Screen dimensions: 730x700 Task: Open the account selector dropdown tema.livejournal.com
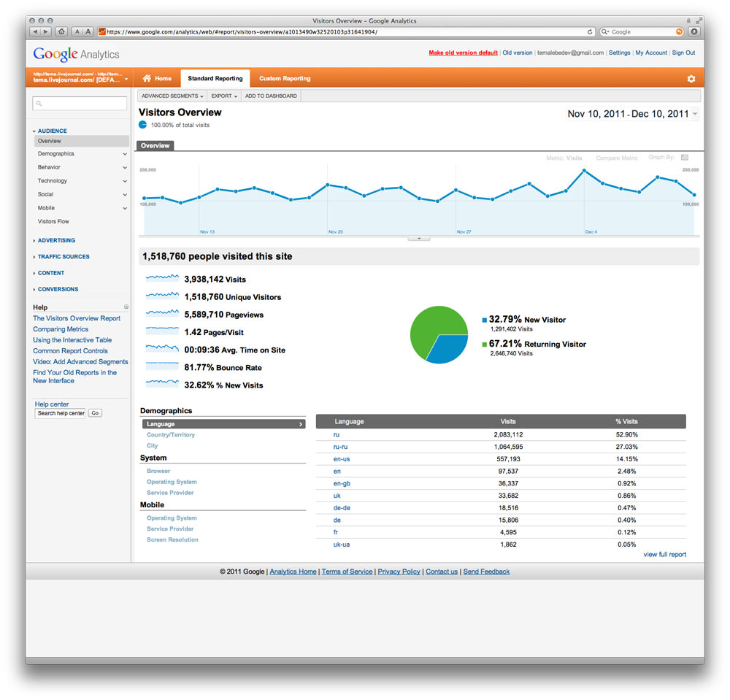(x=80, y=77)
